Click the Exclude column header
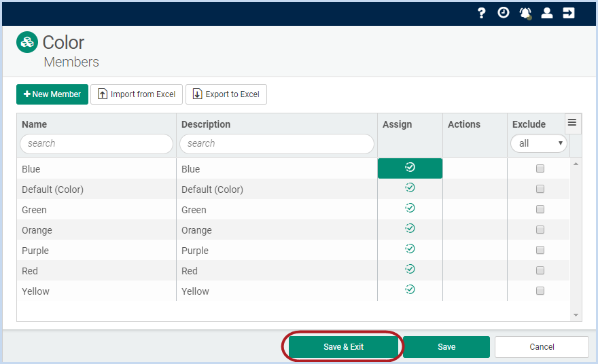The image size is (598, 364). [529, 124]
